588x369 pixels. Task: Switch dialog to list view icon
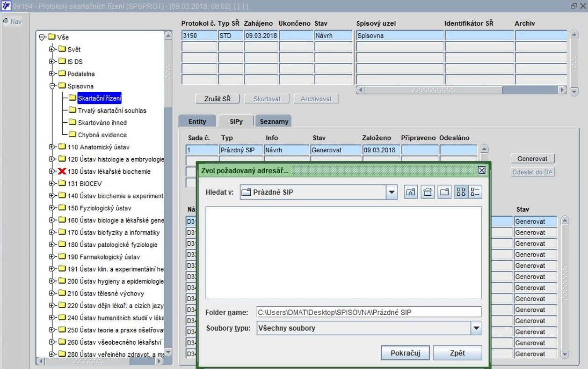461,192
